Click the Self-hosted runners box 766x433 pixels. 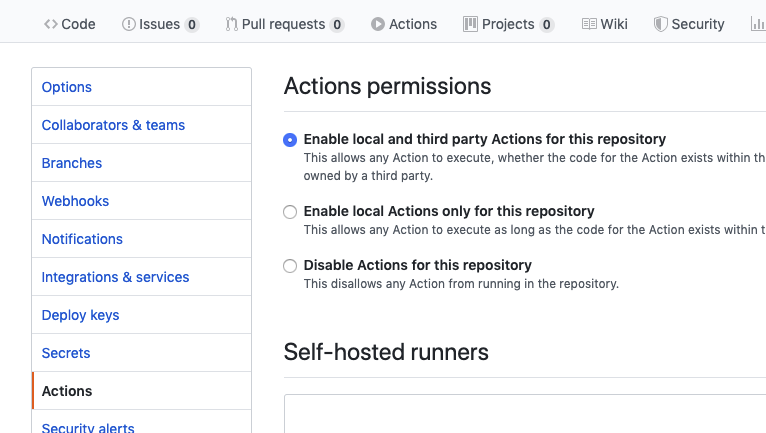coord(525,413)
